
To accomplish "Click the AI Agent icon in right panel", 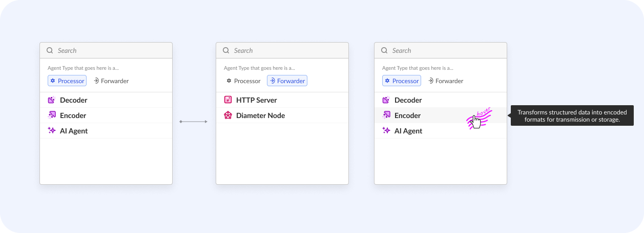I will pos(386,131).
